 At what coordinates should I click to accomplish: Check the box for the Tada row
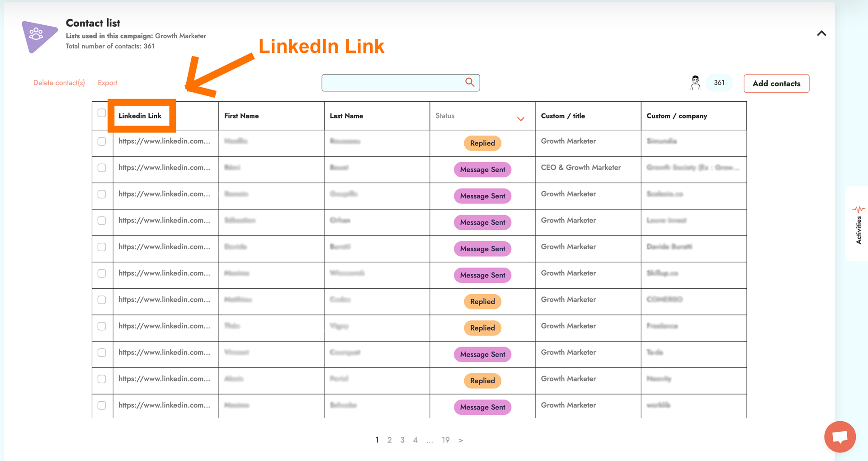click(x=102, y=353)
